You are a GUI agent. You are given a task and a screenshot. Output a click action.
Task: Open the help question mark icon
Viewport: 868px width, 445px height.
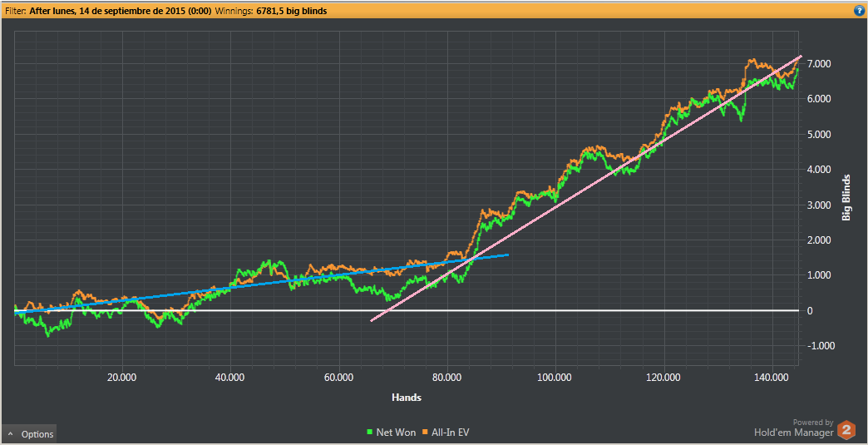tap(859, 10)
